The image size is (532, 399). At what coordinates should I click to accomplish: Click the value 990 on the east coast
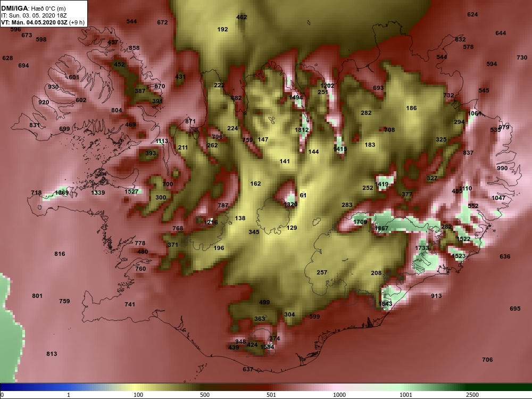pos(502,168)
